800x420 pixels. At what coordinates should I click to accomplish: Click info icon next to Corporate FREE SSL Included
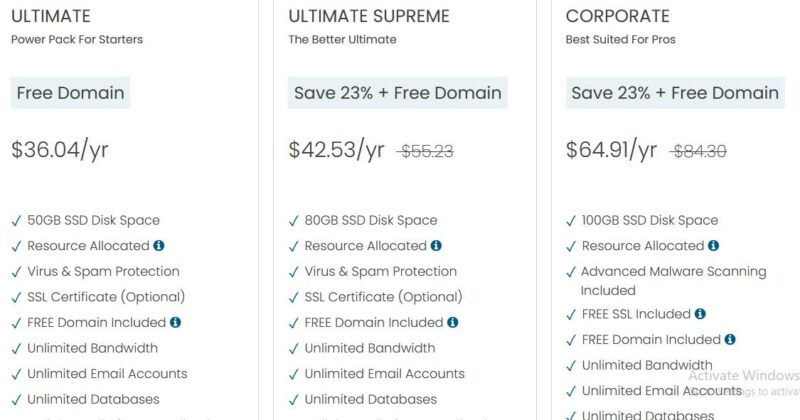pos(700,313)
